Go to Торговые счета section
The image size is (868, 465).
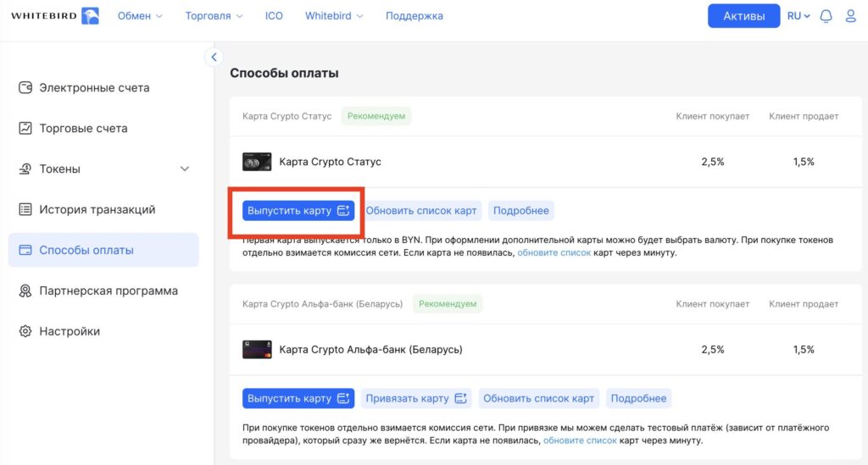pyautogui.click(x=103, y=128)
